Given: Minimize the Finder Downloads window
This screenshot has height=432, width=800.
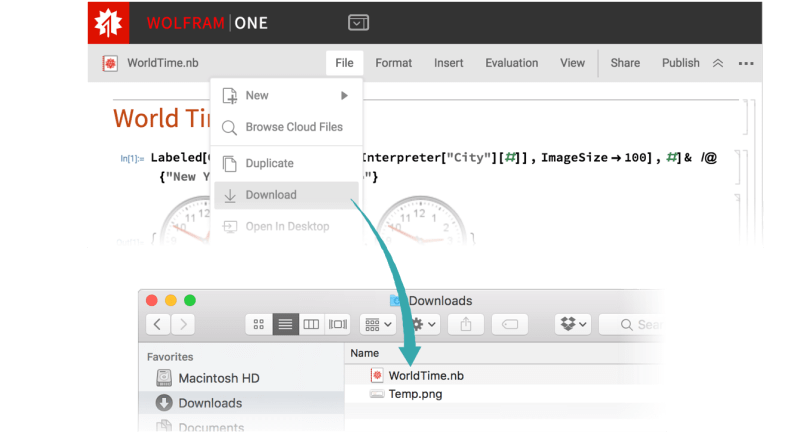Looking at the screenshot, I should pyautogui.click(x=171, y=300).
